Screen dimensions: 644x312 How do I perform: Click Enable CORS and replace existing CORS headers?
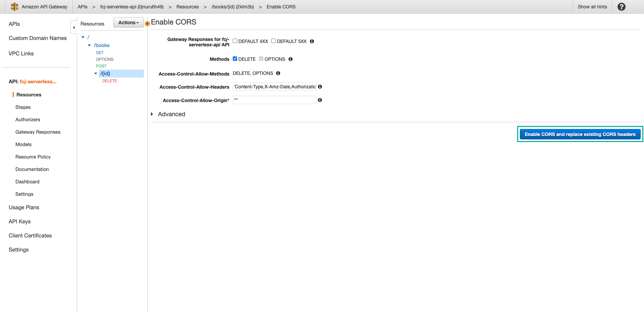pyautogui.click(x=580, y=134)
